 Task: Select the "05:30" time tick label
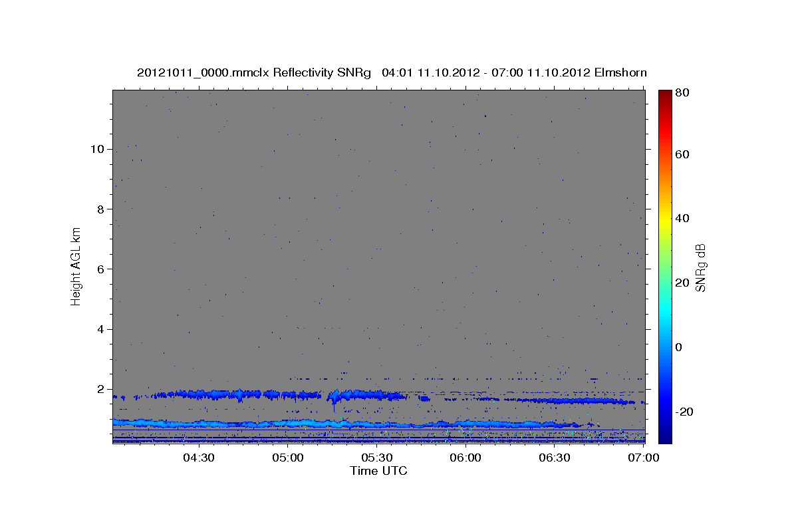376,458
